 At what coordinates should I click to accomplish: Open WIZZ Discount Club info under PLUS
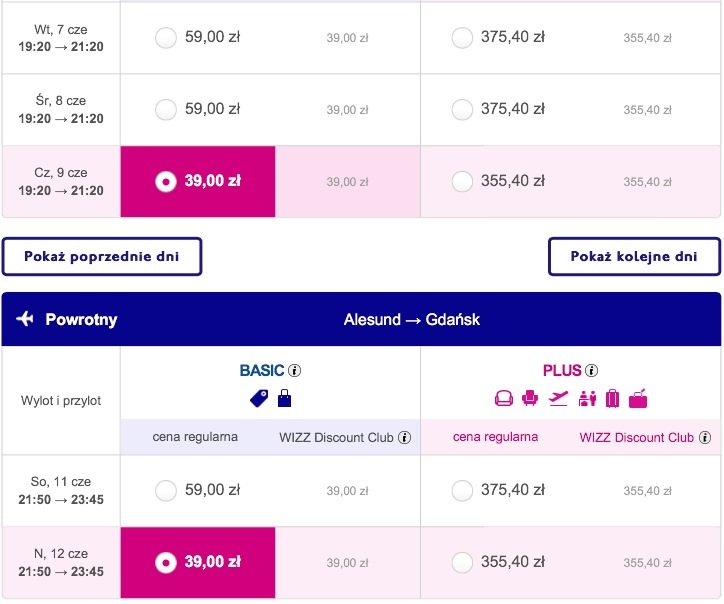(705, 437)
